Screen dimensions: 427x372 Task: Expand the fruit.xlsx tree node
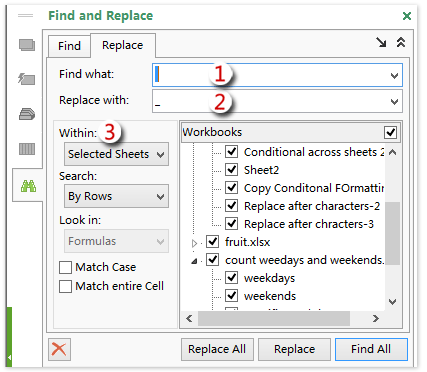194,243
